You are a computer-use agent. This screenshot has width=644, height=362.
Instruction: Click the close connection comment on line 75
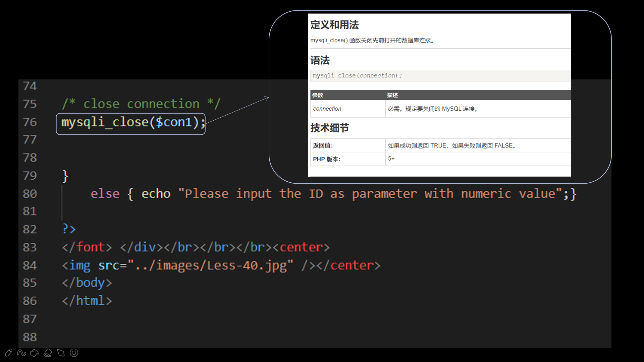coord(141,104)
